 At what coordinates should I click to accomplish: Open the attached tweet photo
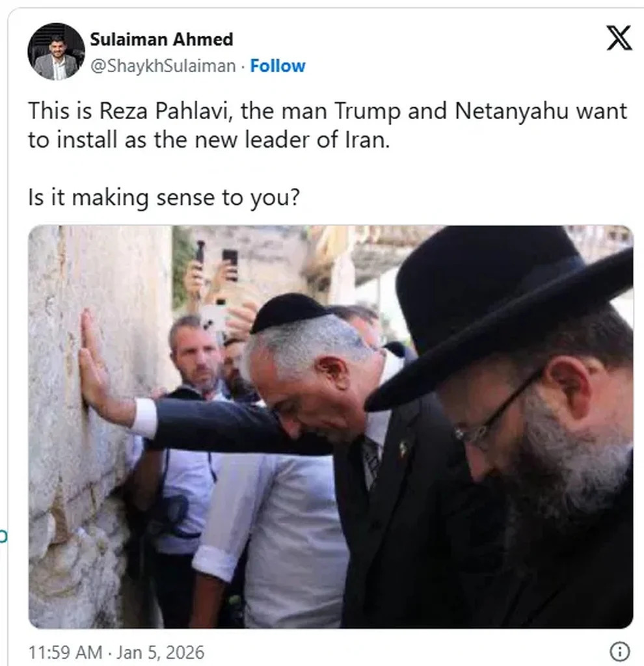tap(331, 427)
